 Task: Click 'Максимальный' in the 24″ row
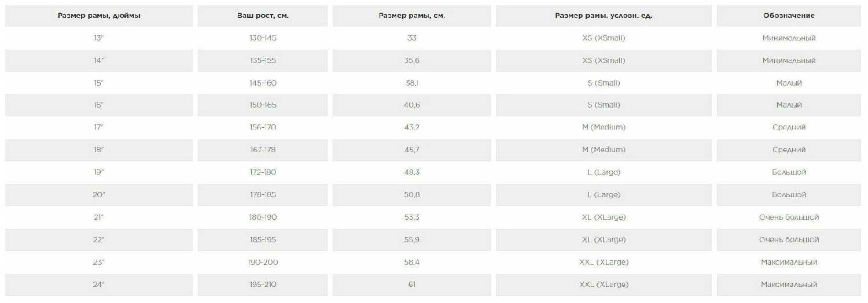789,284
